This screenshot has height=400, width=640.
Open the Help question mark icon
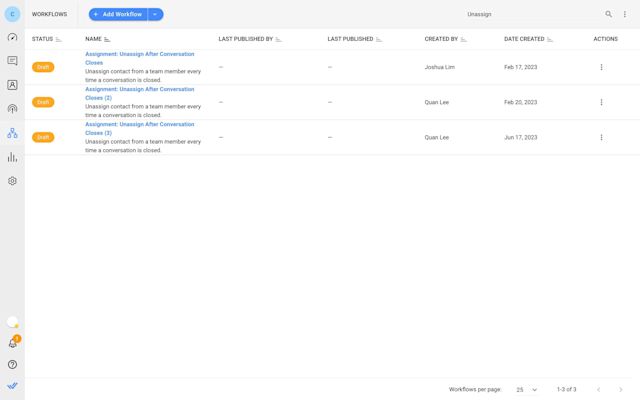pos(12,364)
